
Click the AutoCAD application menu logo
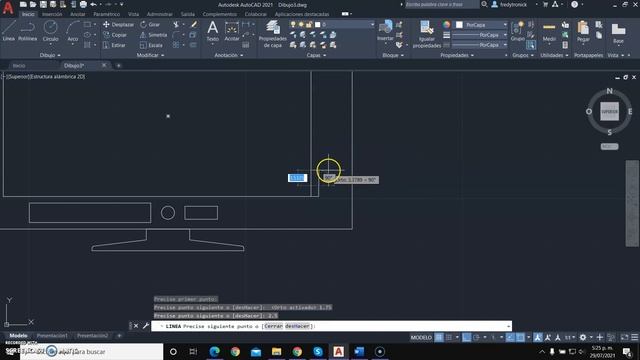click(8, 7)
